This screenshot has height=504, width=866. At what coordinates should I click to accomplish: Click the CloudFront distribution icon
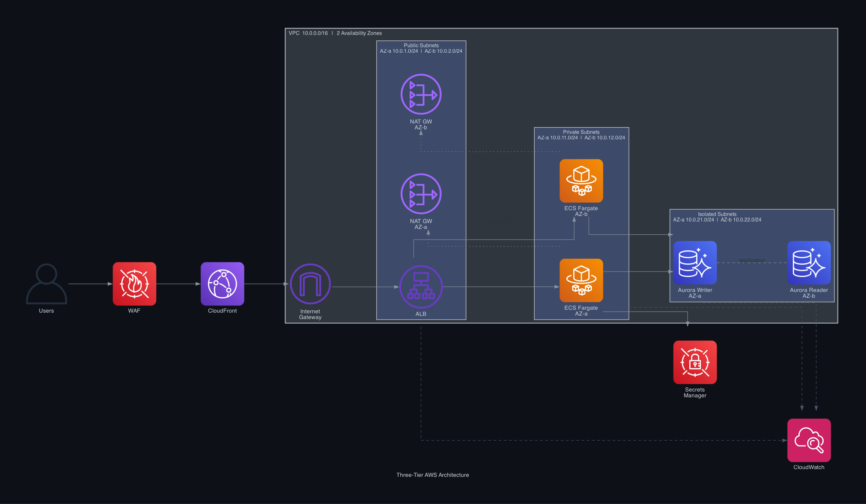(222, 284)
